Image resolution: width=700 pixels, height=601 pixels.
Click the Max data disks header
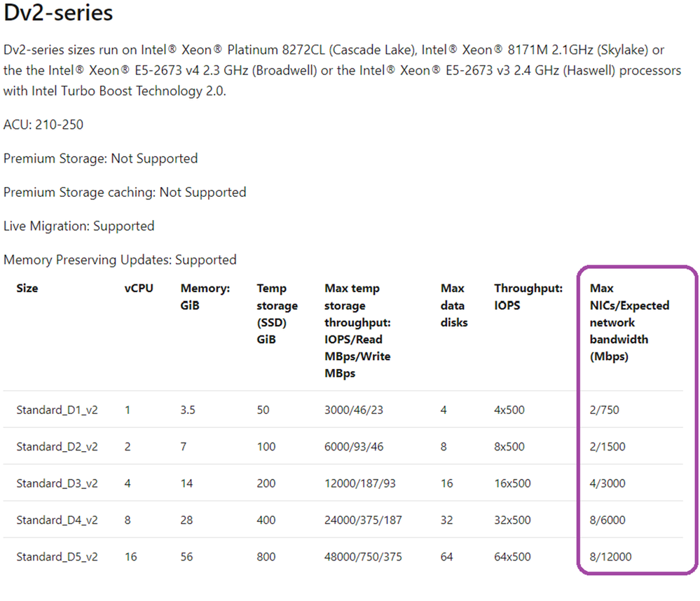coord(454,305)
